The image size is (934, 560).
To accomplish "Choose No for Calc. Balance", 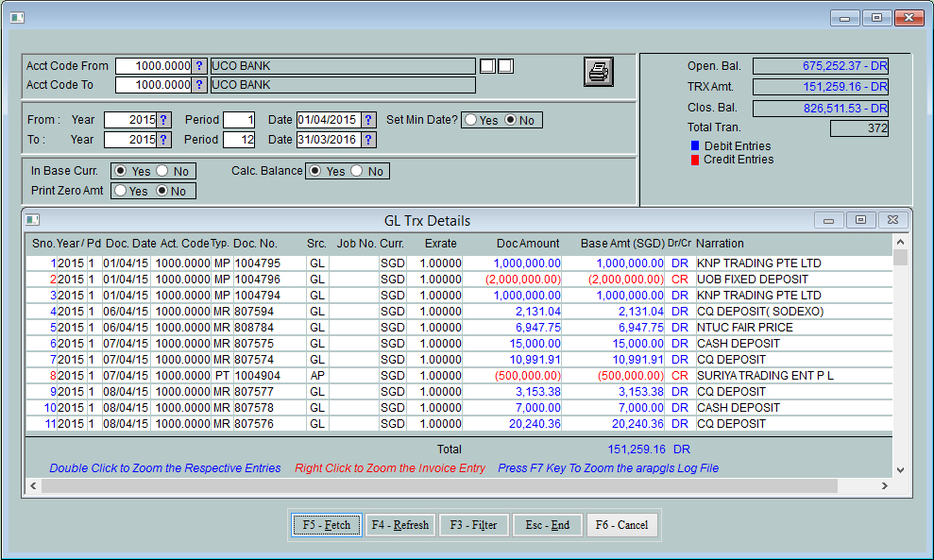I will coord(356,171).
